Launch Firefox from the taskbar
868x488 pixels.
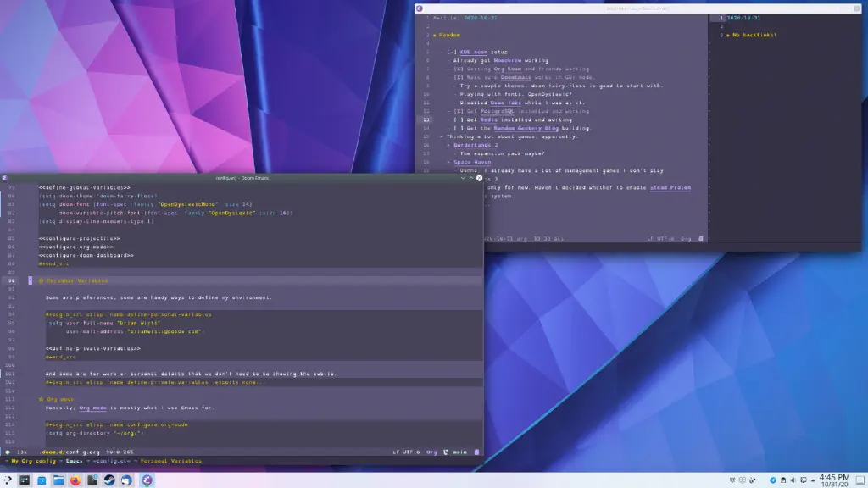(75, 480)
